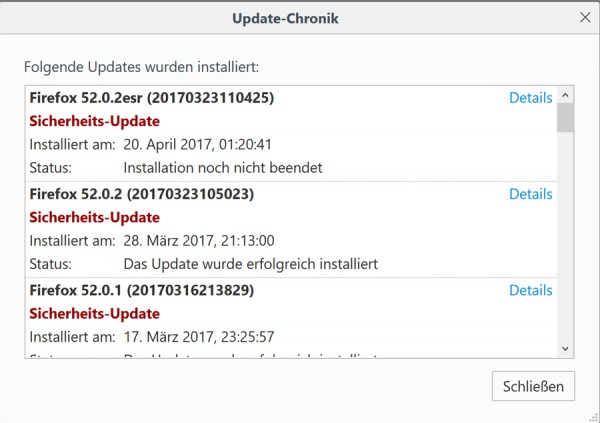This screenshot has height=423, width=600.
Task: Click status text "Installation noch nicht beendet"
Action: (223, 168)
